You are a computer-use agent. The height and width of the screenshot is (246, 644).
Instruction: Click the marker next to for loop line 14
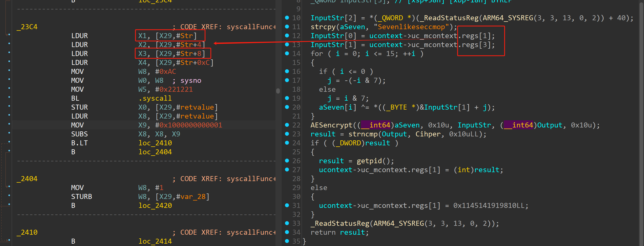(x=287, y=54)
